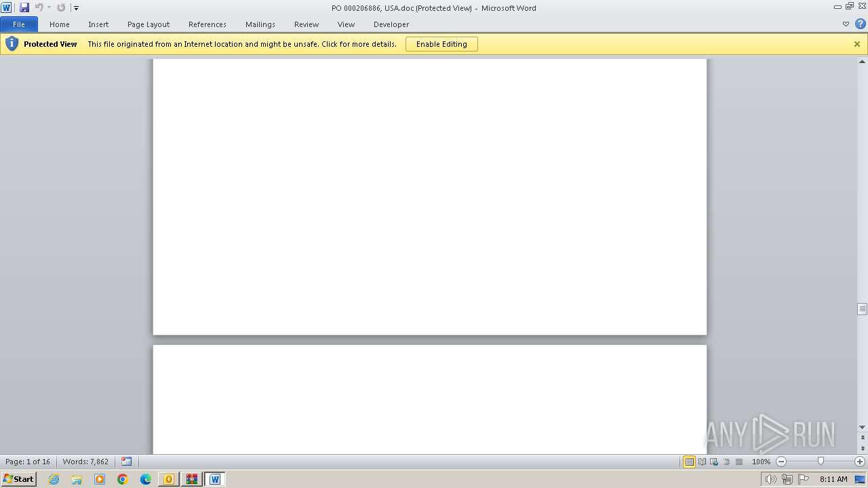The width and height of the screenshot is (868, 488).
Task: Open WinRAR from taskbar
Action: pos(191,479)
